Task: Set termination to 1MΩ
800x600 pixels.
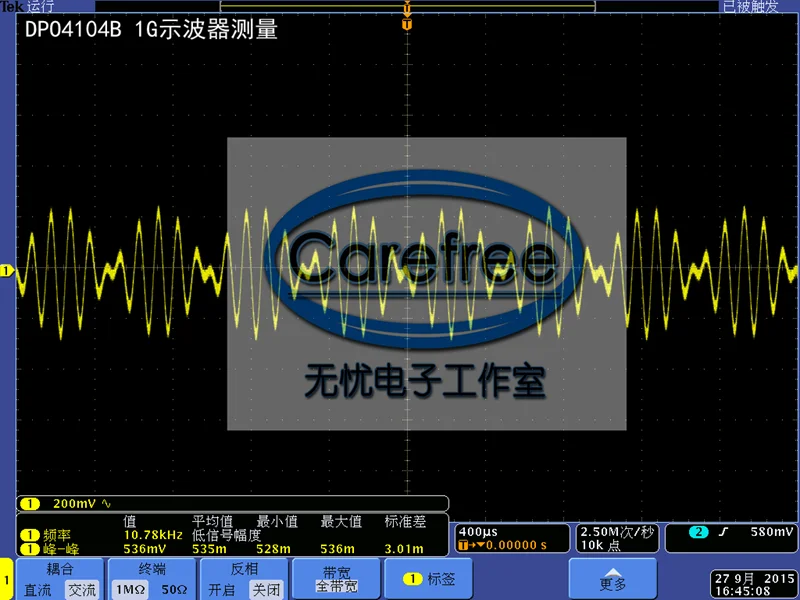Action: click(130, 590)
